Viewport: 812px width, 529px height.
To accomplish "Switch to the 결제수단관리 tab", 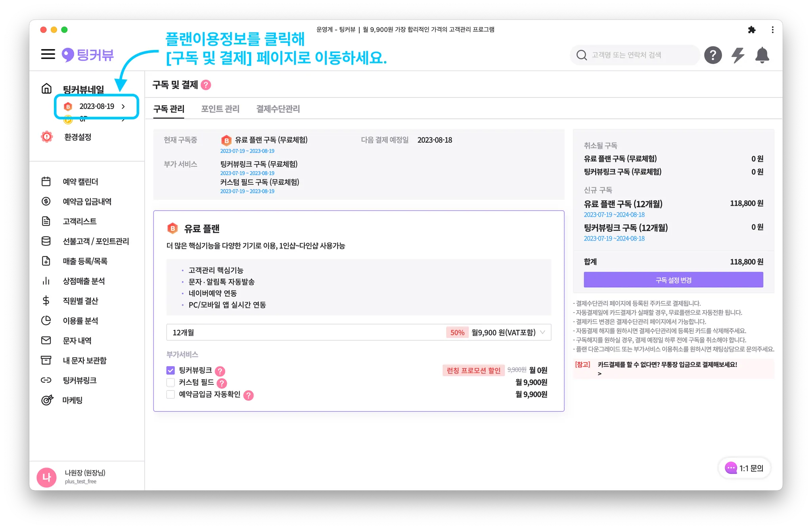I will tap(278, 109).
